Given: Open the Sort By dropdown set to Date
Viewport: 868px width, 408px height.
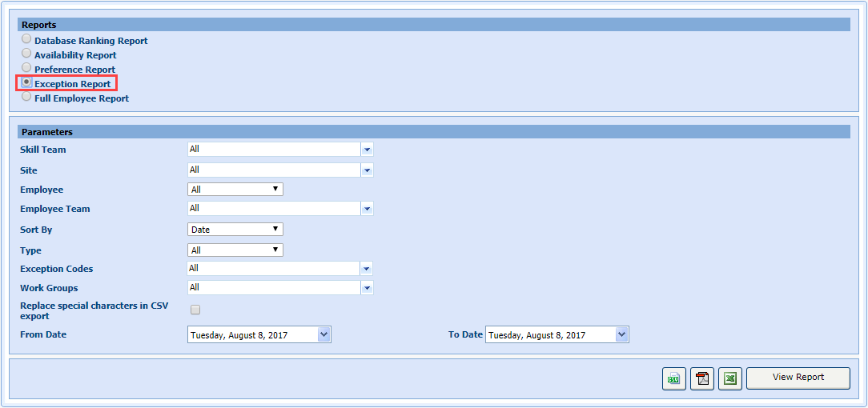Looking at the screenshot, I should tap(235, 230).
